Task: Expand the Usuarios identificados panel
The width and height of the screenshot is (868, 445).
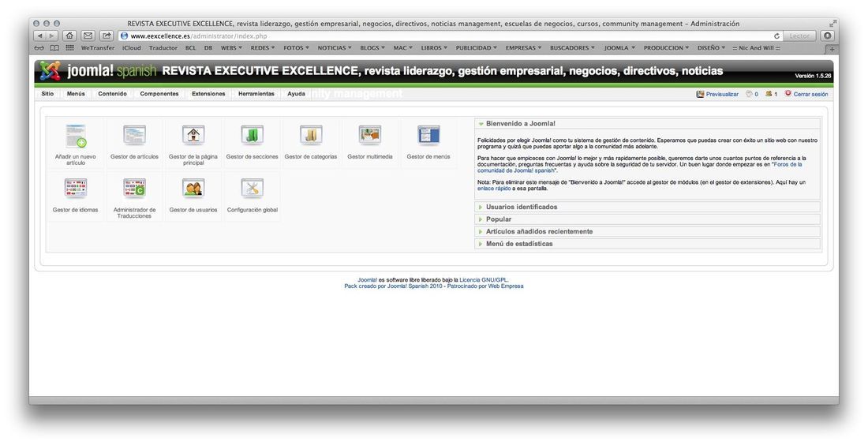Action: [648, 207]
